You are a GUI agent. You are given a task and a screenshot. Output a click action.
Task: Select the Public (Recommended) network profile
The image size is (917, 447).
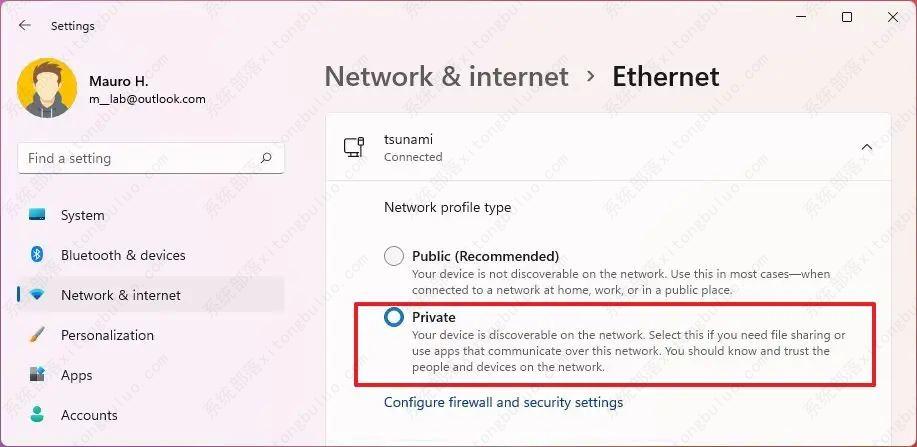click(394, 256)
